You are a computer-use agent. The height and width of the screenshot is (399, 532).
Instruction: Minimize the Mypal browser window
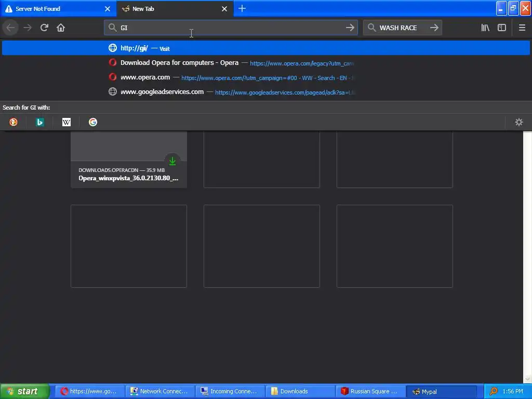coord(501,8)
